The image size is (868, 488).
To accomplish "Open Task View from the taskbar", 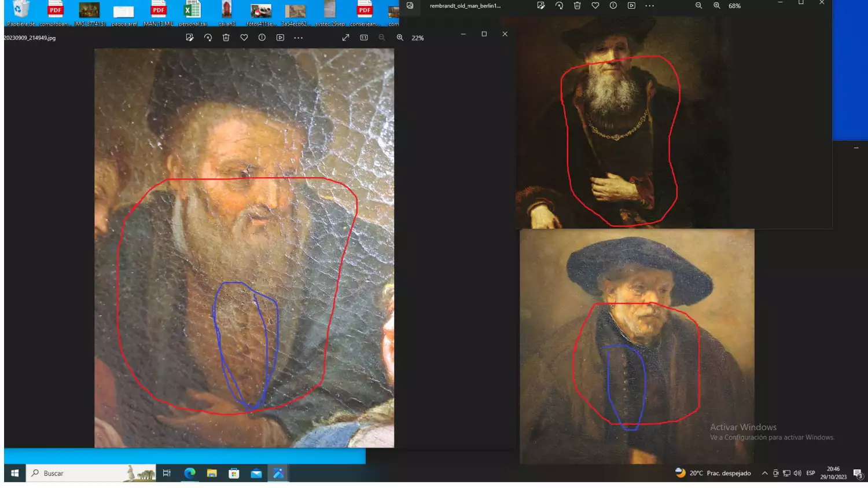I will click(167, 473).
